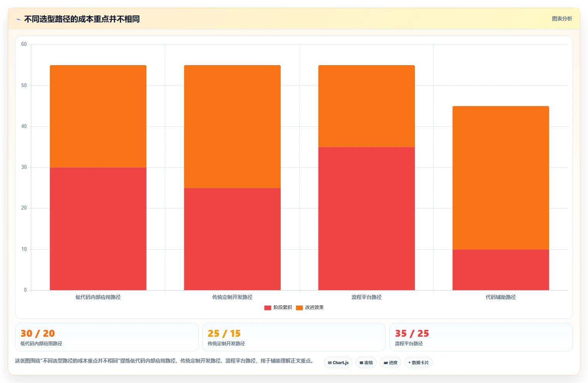
Task: Select the Chart.js tag chip
Action: (x=338, y=363)
